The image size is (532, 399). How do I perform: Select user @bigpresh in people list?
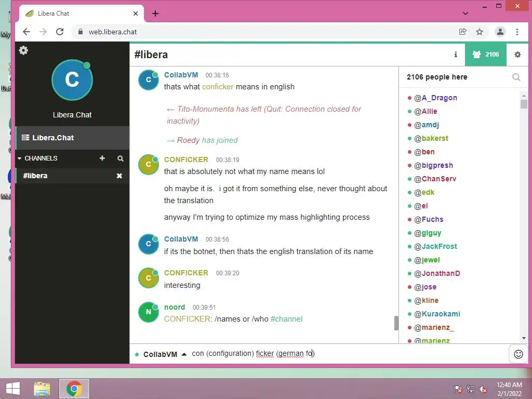(x=433, y=165)
